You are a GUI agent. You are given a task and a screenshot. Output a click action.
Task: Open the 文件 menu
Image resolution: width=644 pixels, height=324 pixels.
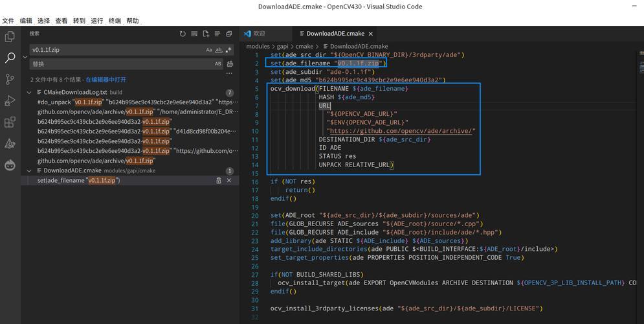[x=8, y=21]
